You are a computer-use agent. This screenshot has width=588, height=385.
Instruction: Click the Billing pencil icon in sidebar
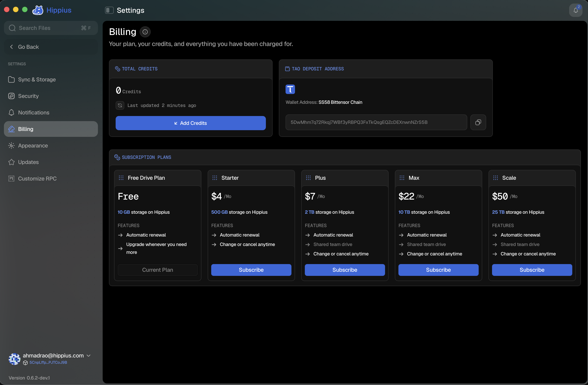point(11,129)
